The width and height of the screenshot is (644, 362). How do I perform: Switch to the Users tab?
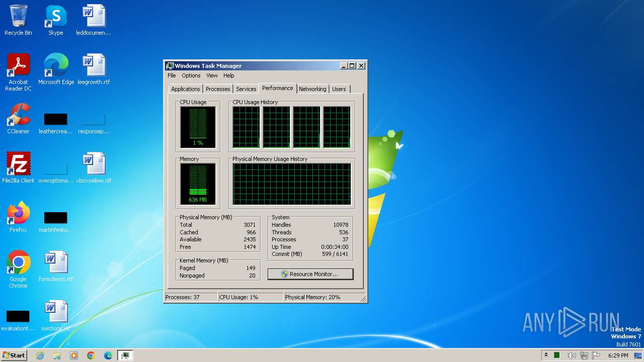tap(339, 89)
